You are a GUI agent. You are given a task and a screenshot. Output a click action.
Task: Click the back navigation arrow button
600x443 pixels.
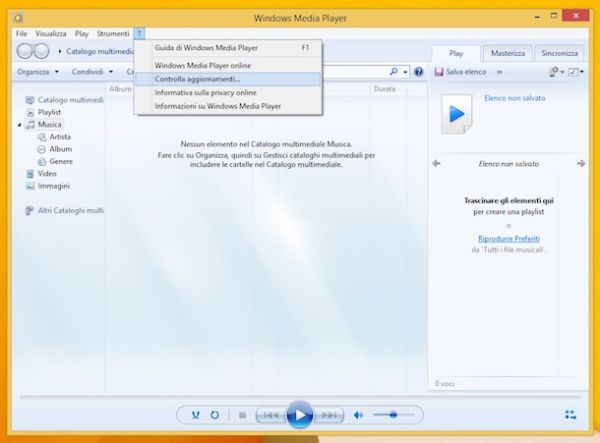tap(26, 51)
